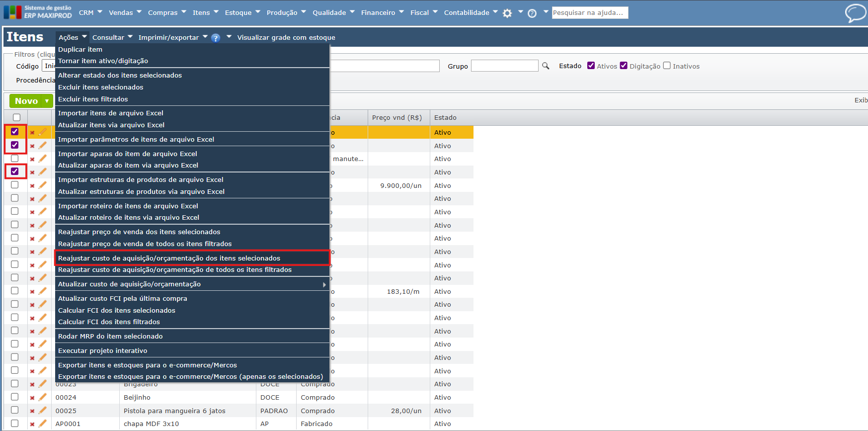868x431 pixels.
Task: Click the settings gear icon in top menu
Action: tap(507, 13)
